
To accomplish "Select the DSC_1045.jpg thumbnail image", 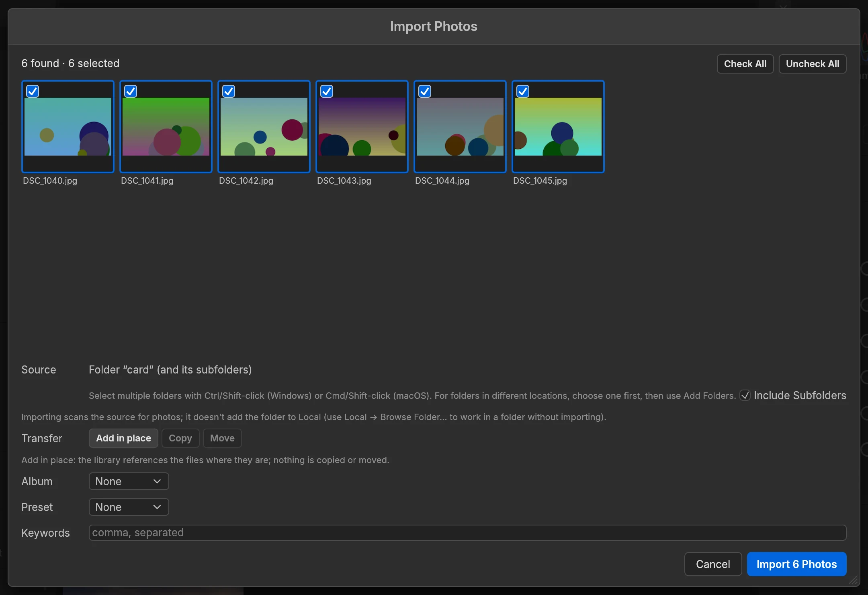I will point(558,127).
